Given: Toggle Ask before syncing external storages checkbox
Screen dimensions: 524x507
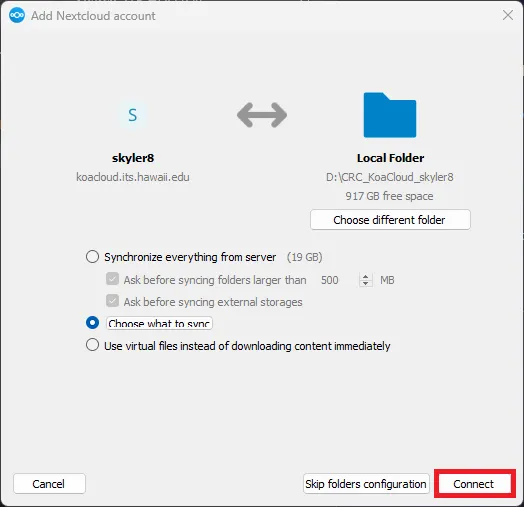Looking at the screenshot, I should coord(112,301).
